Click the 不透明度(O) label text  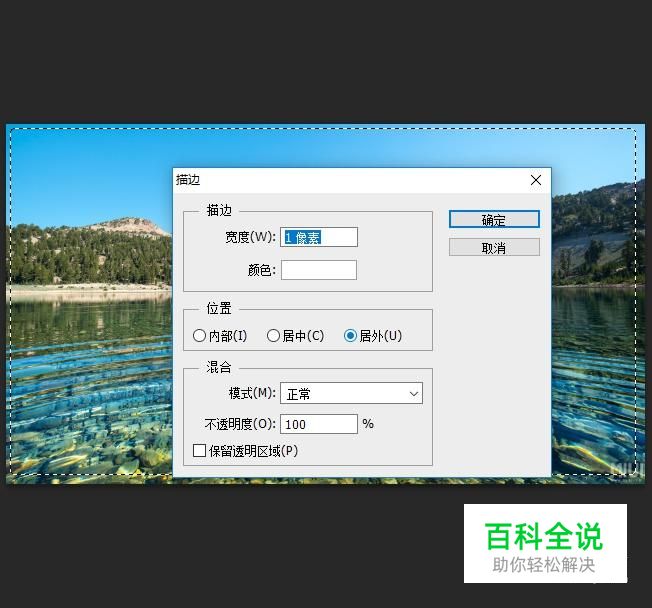(240, 424)
